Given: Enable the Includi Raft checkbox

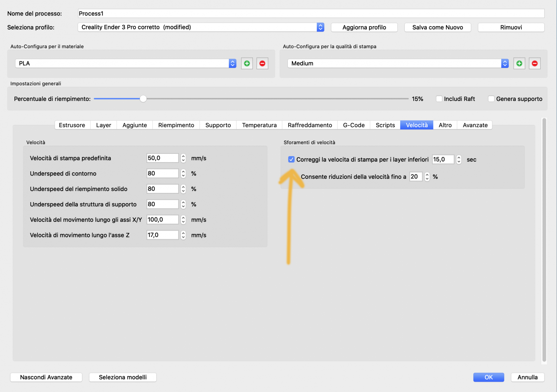Looking at the screenshot, I should click(439, 99).
